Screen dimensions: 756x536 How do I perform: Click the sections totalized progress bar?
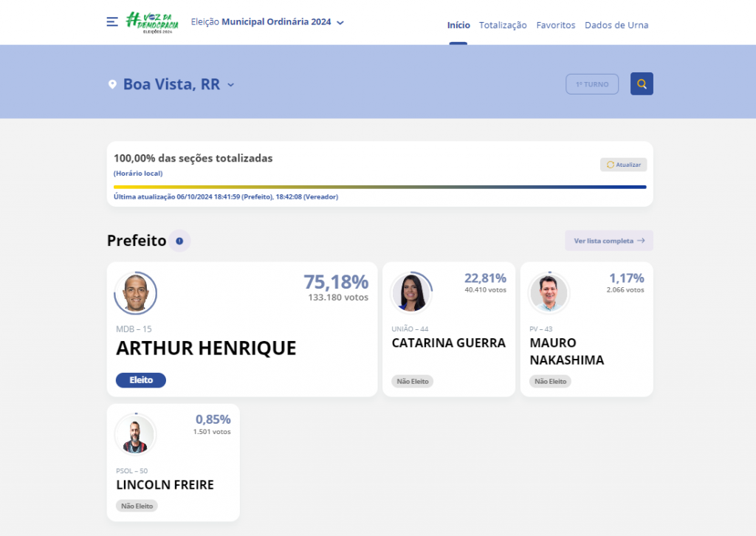379,187
